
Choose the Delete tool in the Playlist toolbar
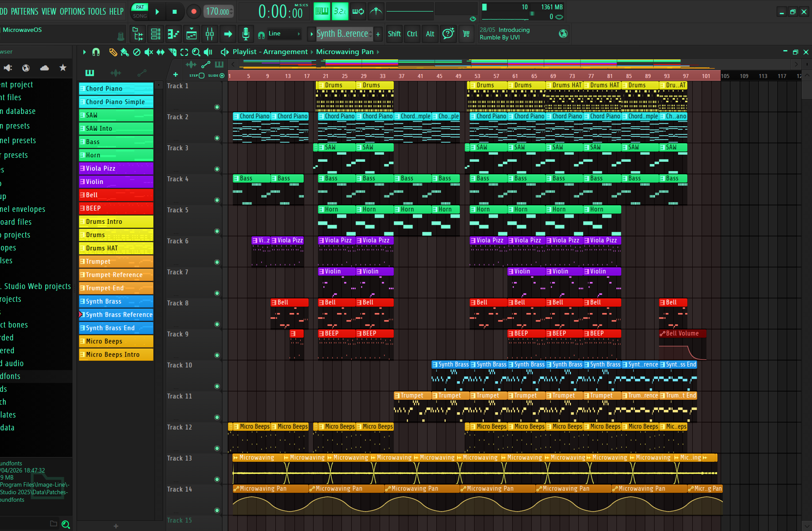[x=137, y=52]
